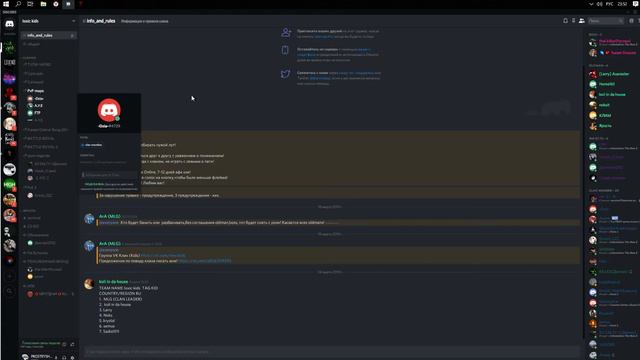Focus the search field in the header
The image size is (640, 360).
606,20
